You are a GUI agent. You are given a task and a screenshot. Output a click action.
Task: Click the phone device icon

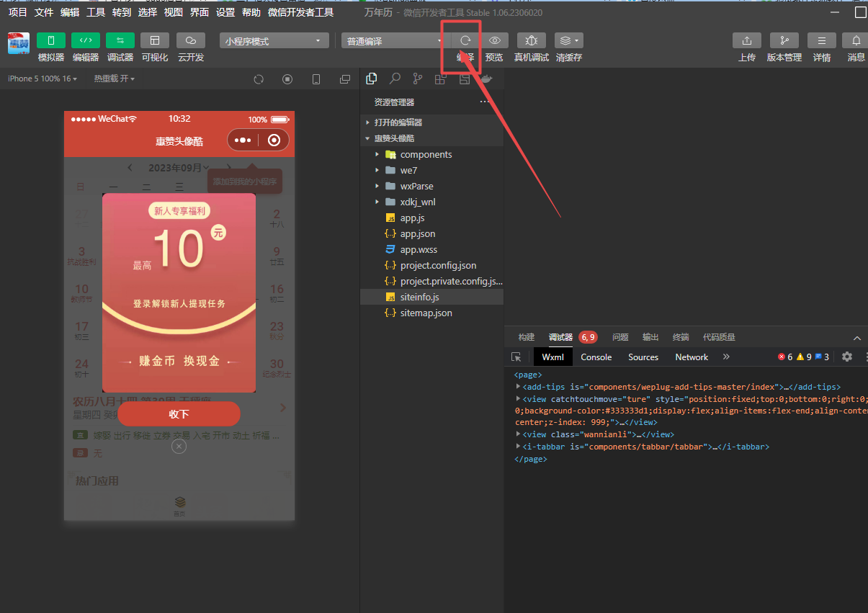coord(316,79)
